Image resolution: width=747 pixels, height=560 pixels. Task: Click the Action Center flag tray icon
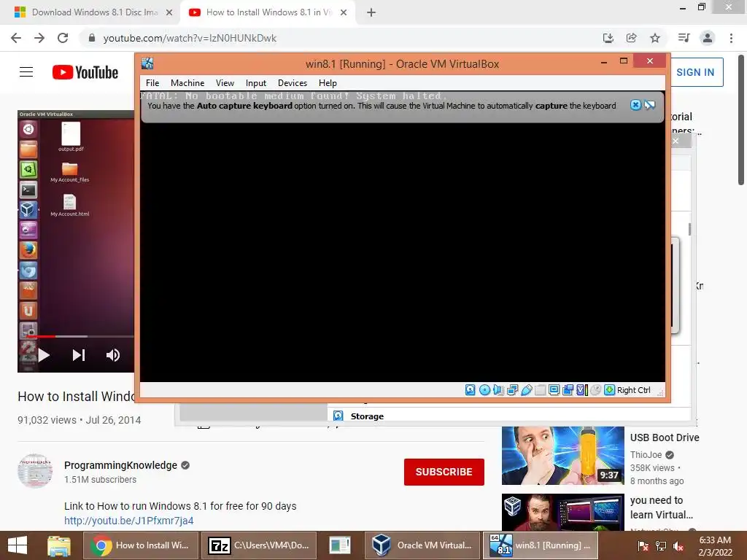tap(643, 547)
